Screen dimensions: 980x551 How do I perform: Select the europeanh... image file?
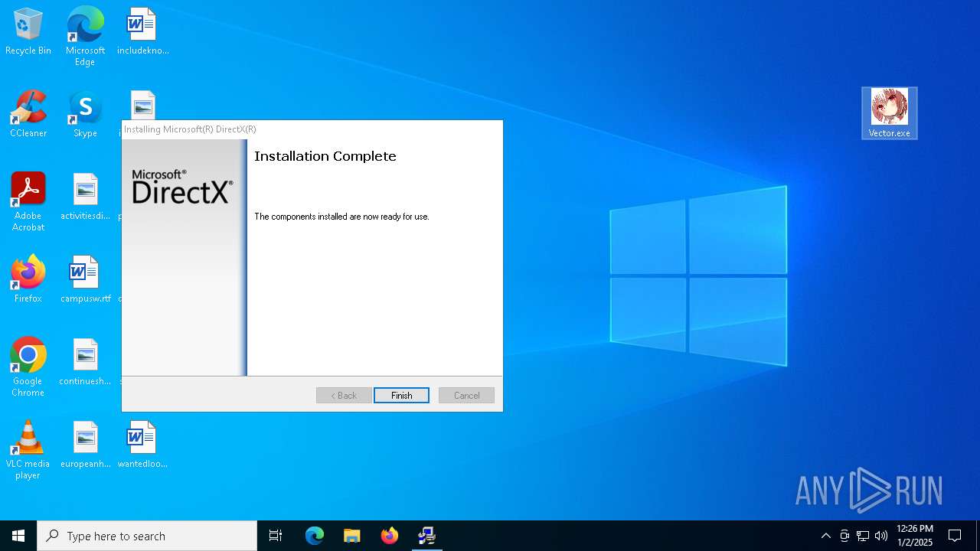tap(85, 445)
